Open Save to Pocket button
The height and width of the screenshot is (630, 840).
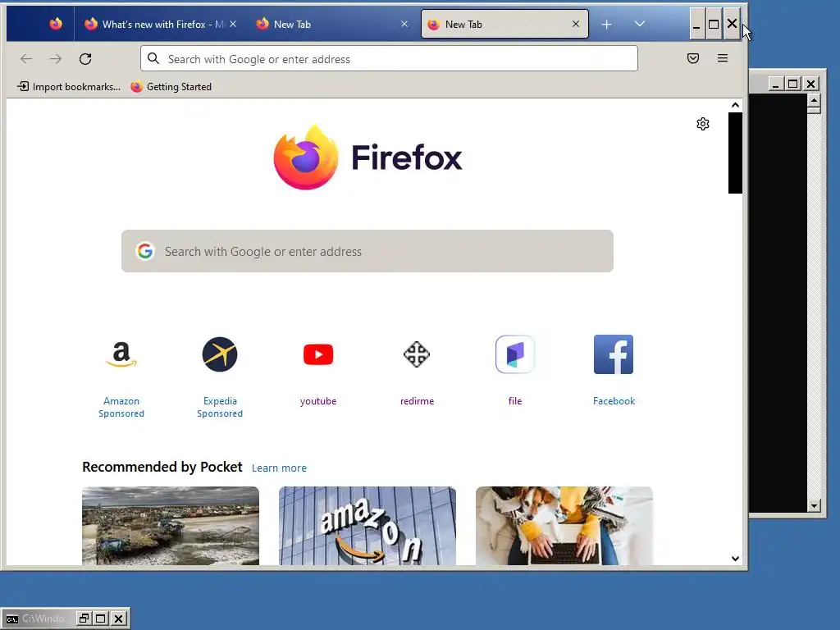coord(692,58)
